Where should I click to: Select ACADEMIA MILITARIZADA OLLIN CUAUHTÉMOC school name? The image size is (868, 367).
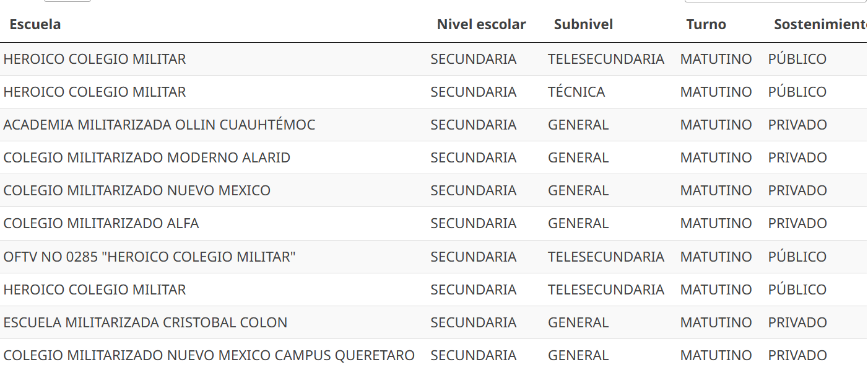(x=159, y=125)
